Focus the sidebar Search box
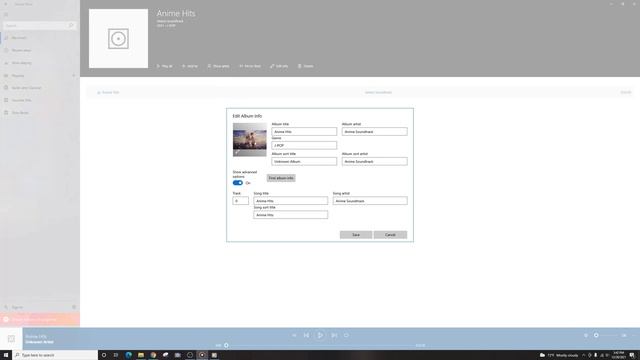 coord(39,25)
